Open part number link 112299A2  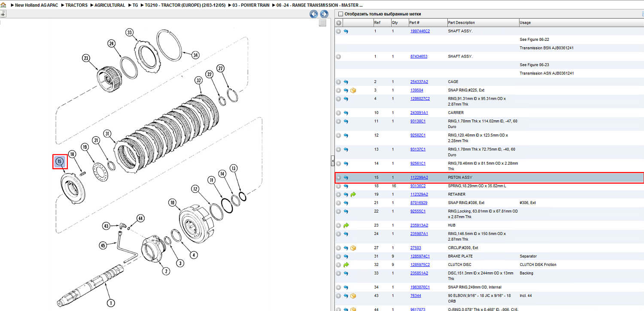[419, 177]
